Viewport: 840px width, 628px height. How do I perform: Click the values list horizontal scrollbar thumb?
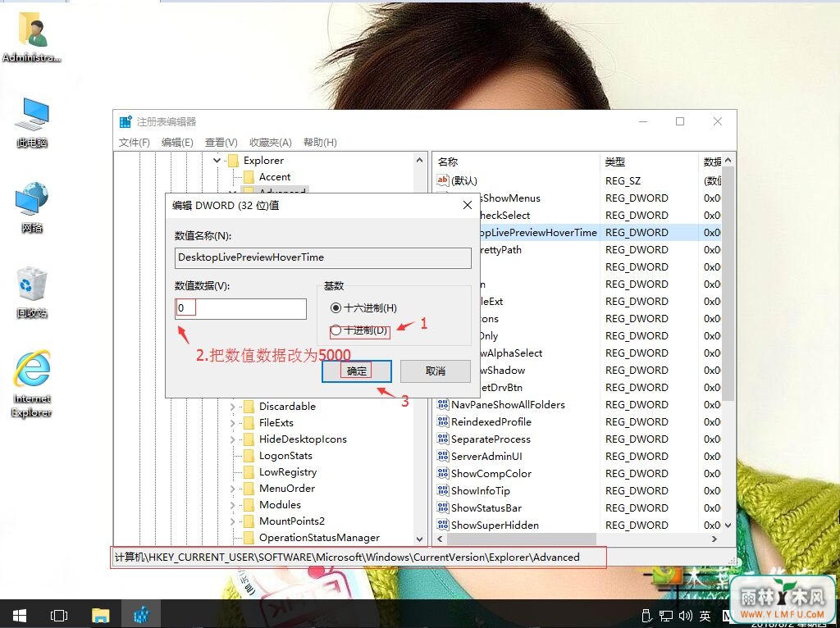click(x=521, y=539)
